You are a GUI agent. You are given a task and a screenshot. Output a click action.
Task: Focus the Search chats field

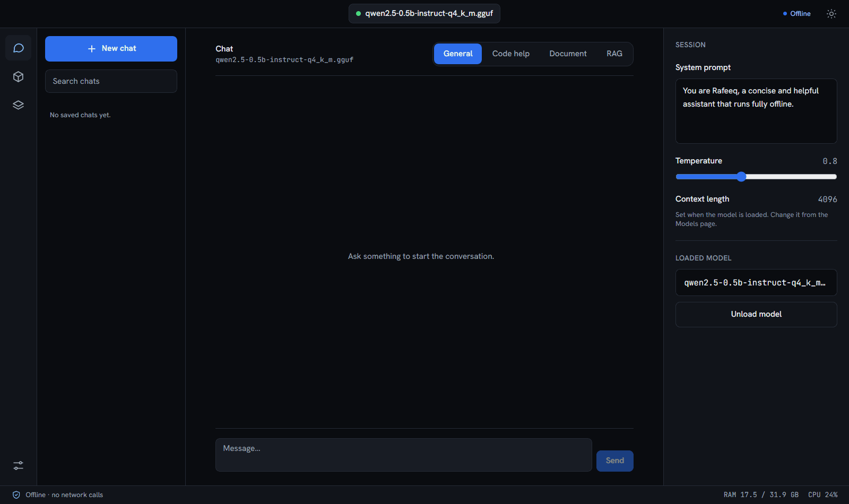111,81
